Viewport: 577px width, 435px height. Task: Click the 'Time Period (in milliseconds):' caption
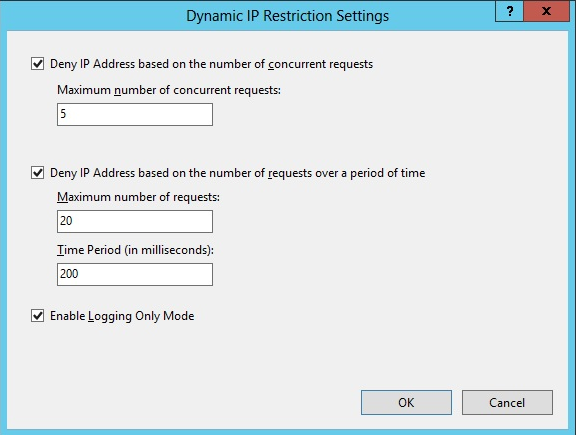[135, 250]
